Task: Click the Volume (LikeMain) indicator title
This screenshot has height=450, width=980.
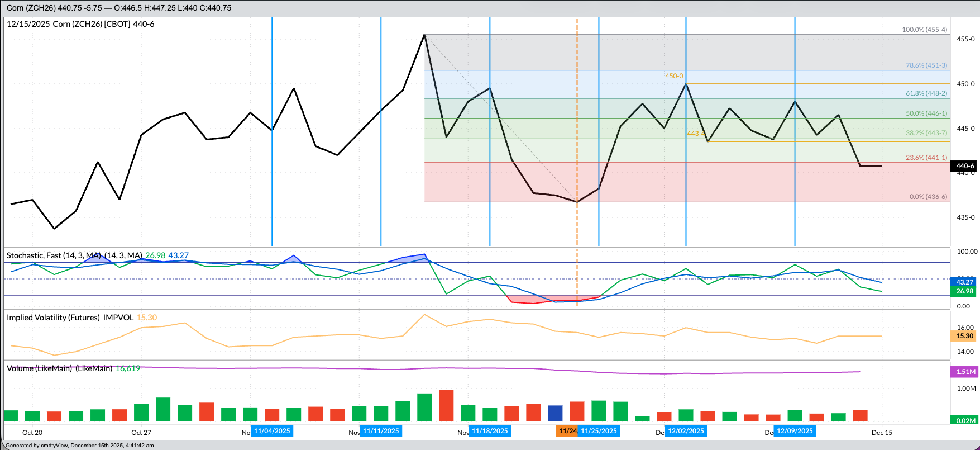Action: point(59,368)
